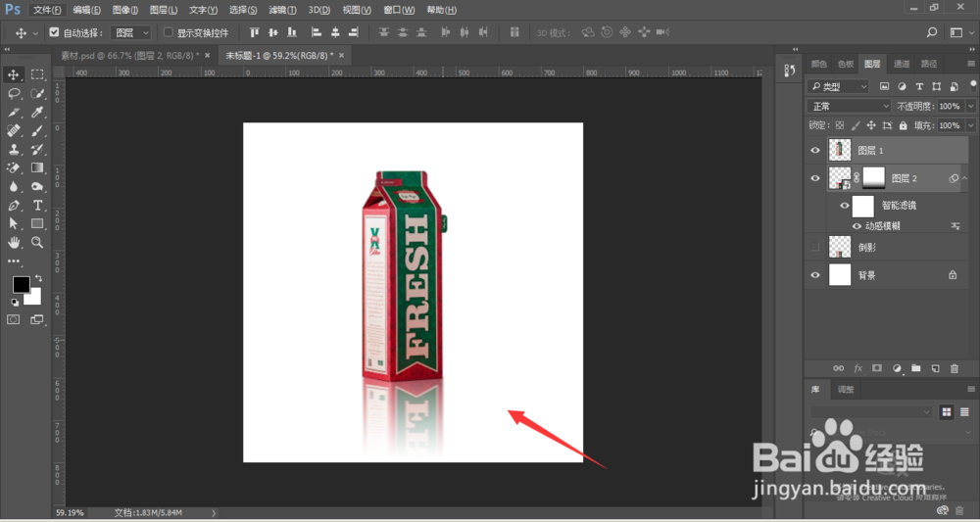Hide layer 图层 1 with its eye icon
The image size is (980, 522).
815,151
